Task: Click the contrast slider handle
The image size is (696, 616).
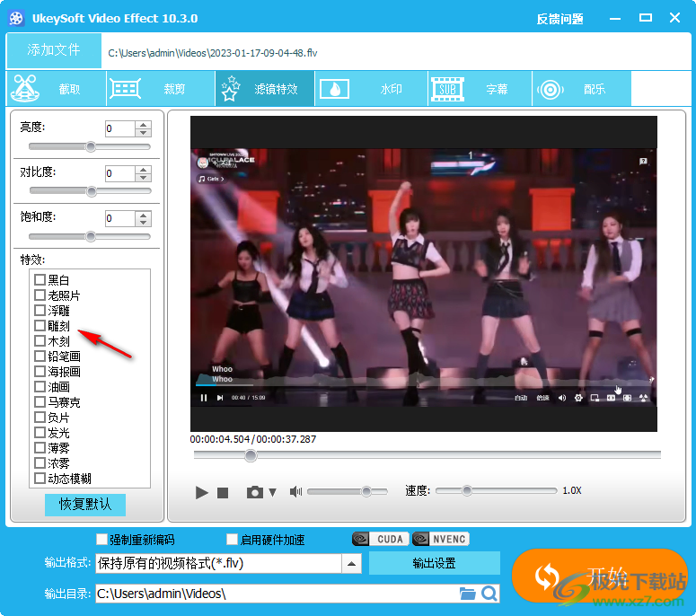Action: [92, 192]
